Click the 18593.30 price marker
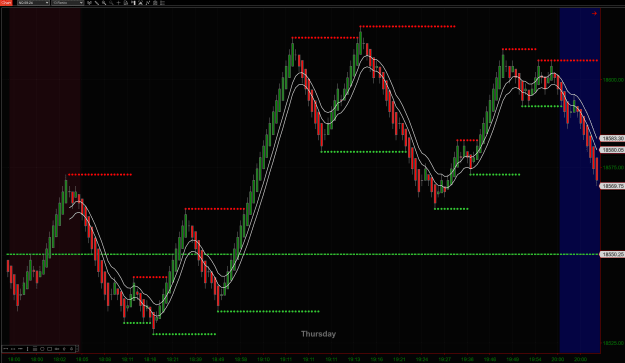The image size is (625, 363). [612, 138]
